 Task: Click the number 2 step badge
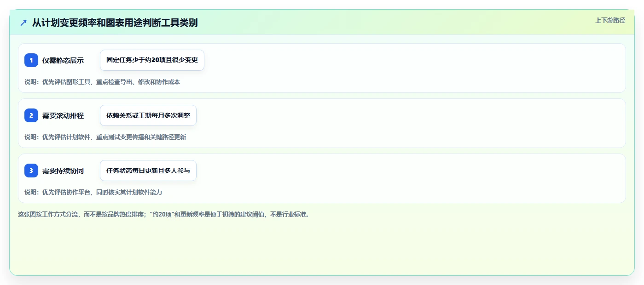point(31,115)
